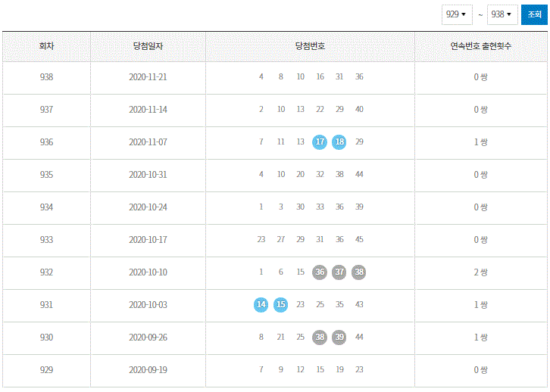This screenshot has width=550, height=392.
Task: Click the blue 조회 search button
Action: click(534, 14)
